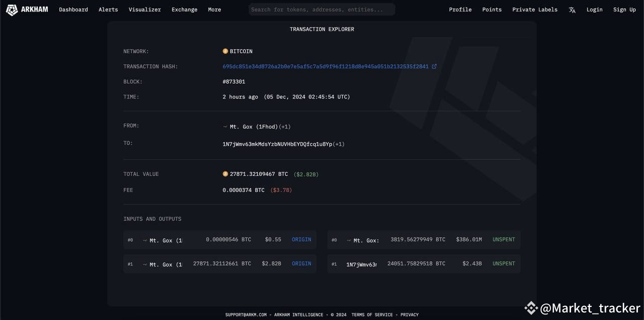Open input #0 Mt. Gox entity
This screenshot has height=320, width=644.
coord(166,240)
